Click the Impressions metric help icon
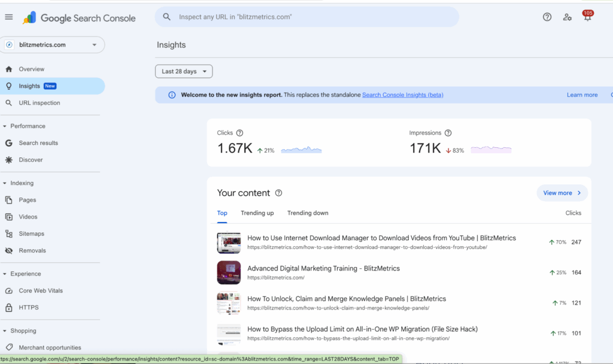The image size is (613, 364). click(x=448, y=133)
